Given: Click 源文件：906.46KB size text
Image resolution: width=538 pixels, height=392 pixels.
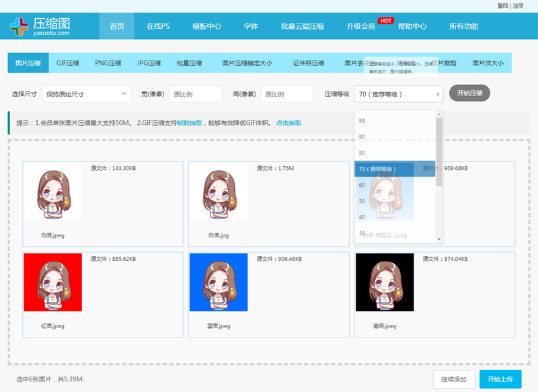Looking at the screenshot, I should click(279, 259).
